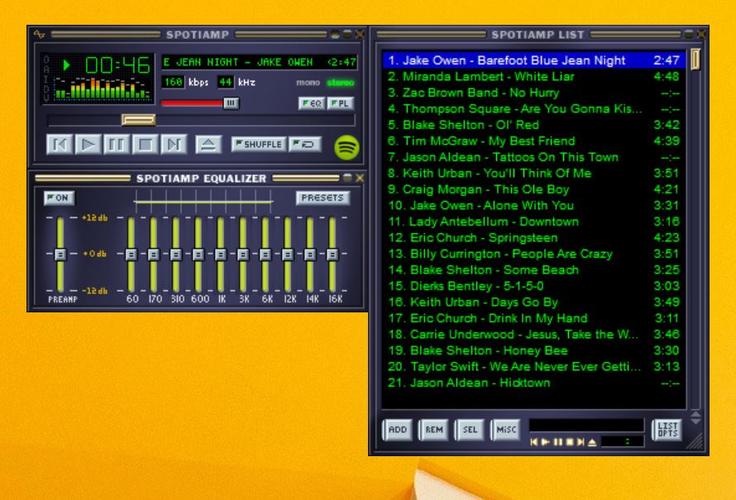Click the mini play button in the playlist footer
736x500 pixels.
click(545, 442)
